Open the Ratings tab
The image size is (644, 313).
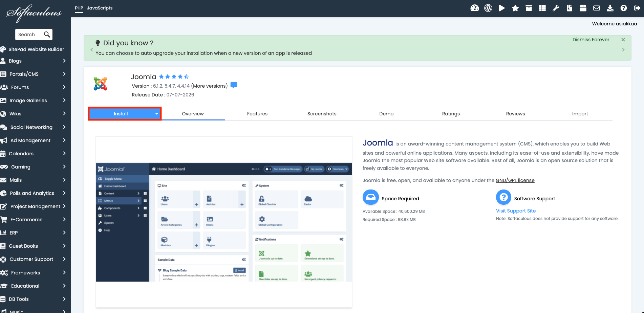click(451, 114)
